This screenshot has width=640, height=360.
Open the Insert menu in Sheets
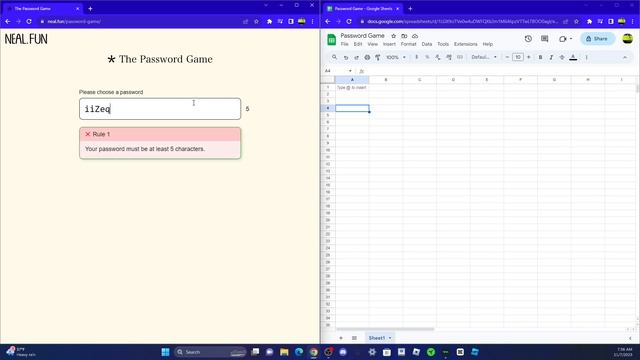point(389,44)
